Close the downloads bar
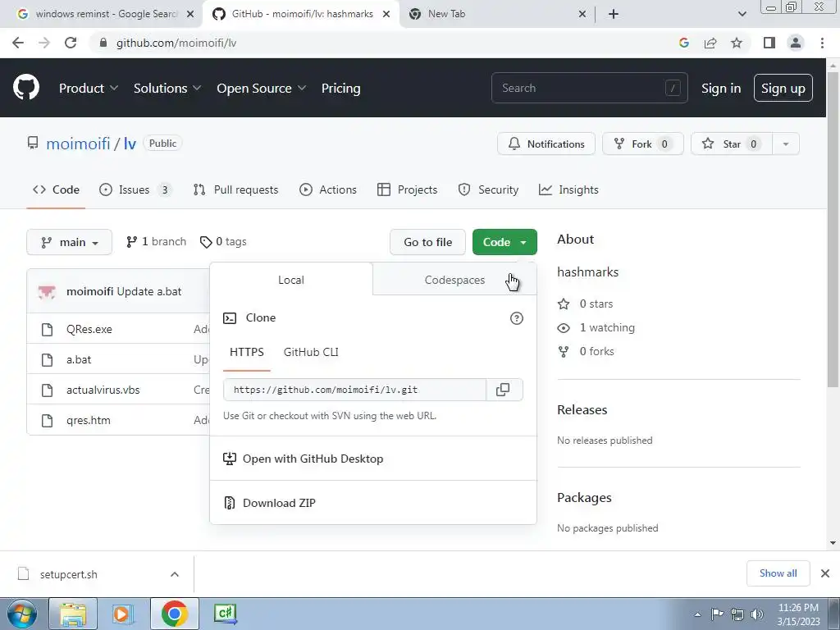The height and width of the screenshot is (630, 840). click(x=825, y=573)
